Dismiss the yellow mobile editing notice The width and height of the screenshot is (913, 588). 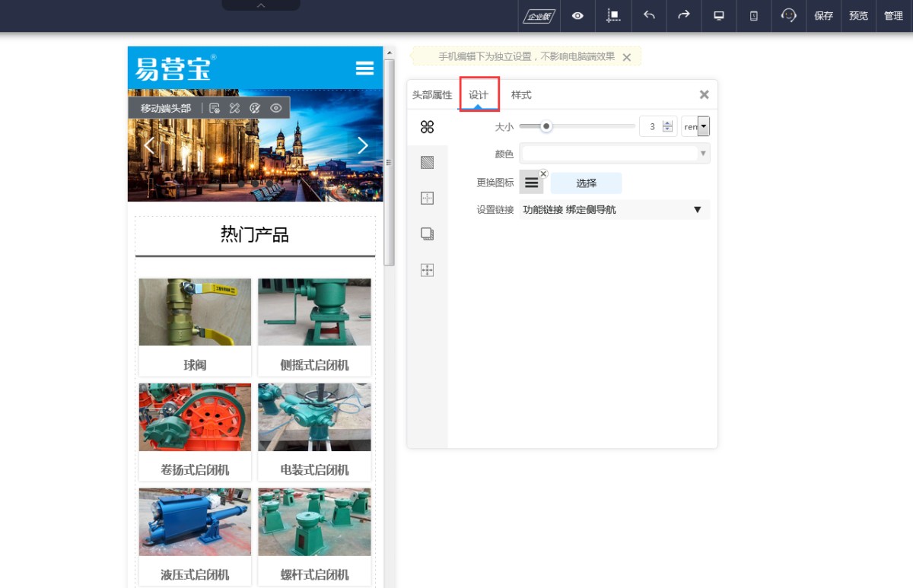[x=626, y=57]
